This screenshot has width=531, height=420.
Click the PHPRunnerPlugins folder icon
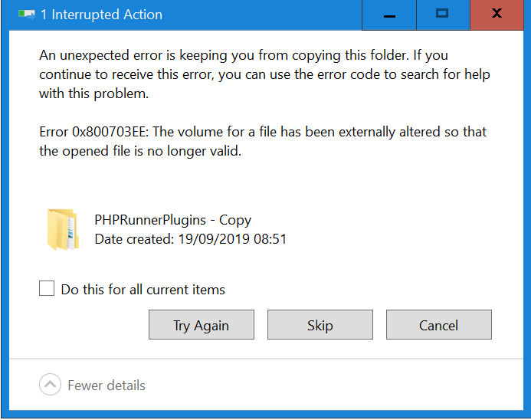click(x=63, y=230)
